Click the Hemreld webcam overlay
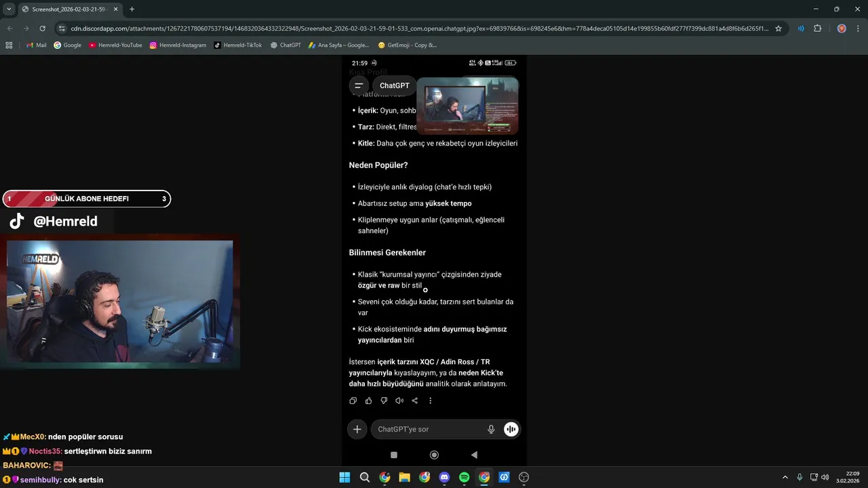868x488 pixels. [x=119, y=301]
